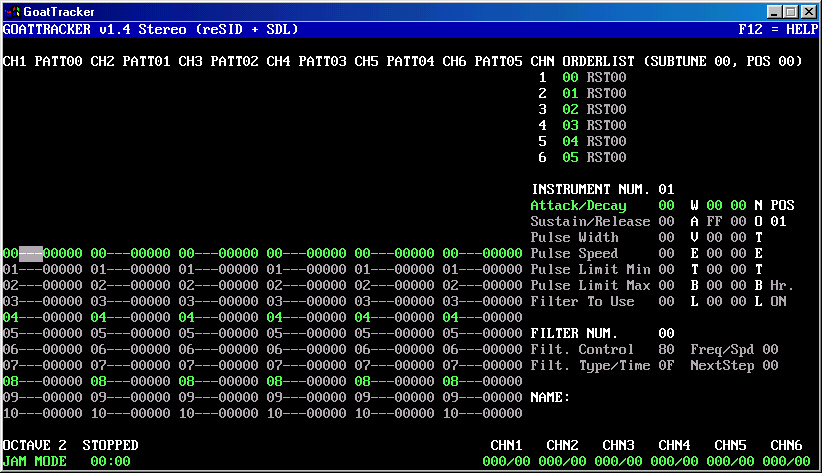Click the CH2 PATT01 header
Image resolution: width=822 pixels, height=473 pixels.
(131, 61)
